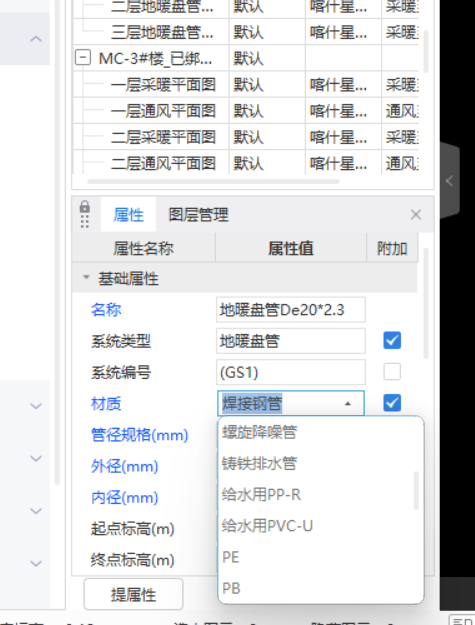Viewport: 475px width, 625px height.
Task: Click the 属性名称 column header
Action: [x=144, y=248]
